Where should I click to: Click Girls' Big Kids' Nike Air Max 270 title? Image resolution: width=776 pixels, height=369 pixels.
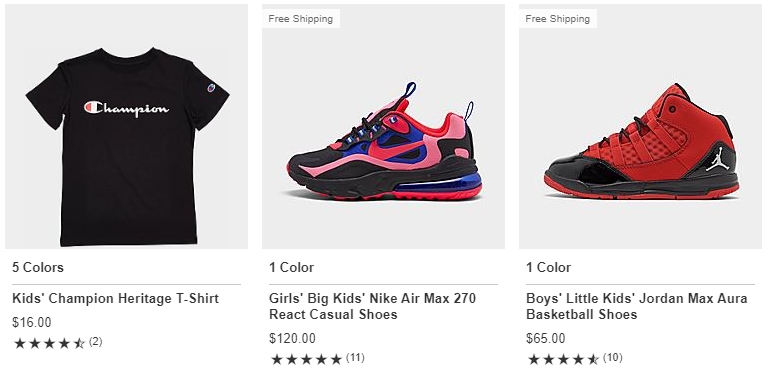(373, 306)
